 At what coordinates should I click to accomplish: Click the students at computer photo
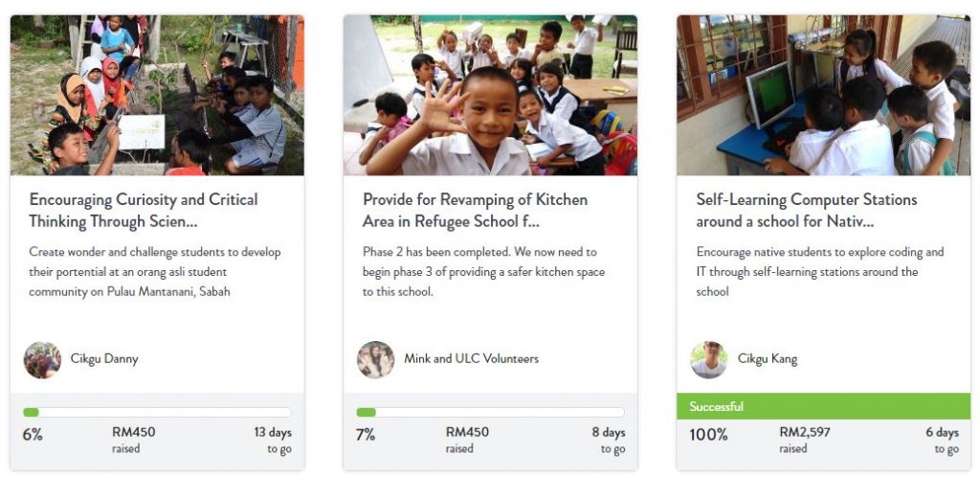tap(823, 95)
